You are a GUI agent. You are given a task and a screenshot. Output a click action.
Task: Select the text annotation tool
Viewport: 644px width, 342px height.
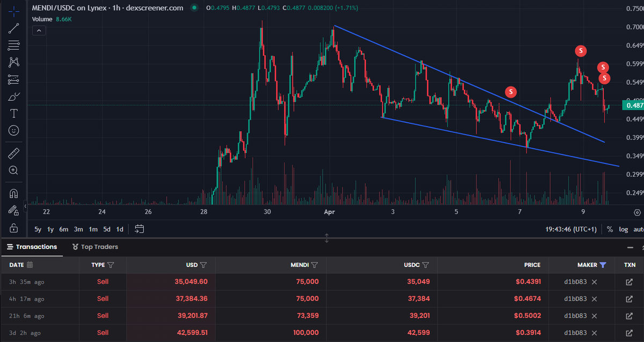coord(14,114)
